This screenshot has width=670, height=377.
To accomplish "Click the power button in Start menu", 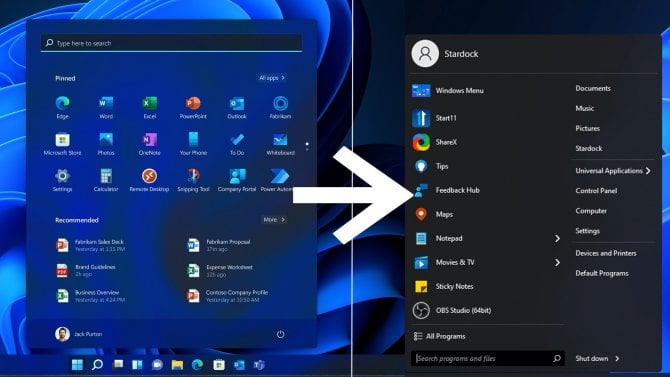I will [x=280, y=334].
